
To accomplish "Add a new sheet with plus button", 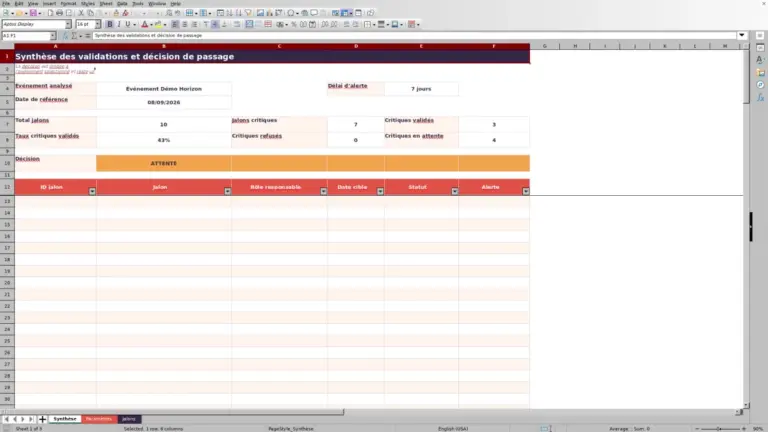I will pos(42,419).
